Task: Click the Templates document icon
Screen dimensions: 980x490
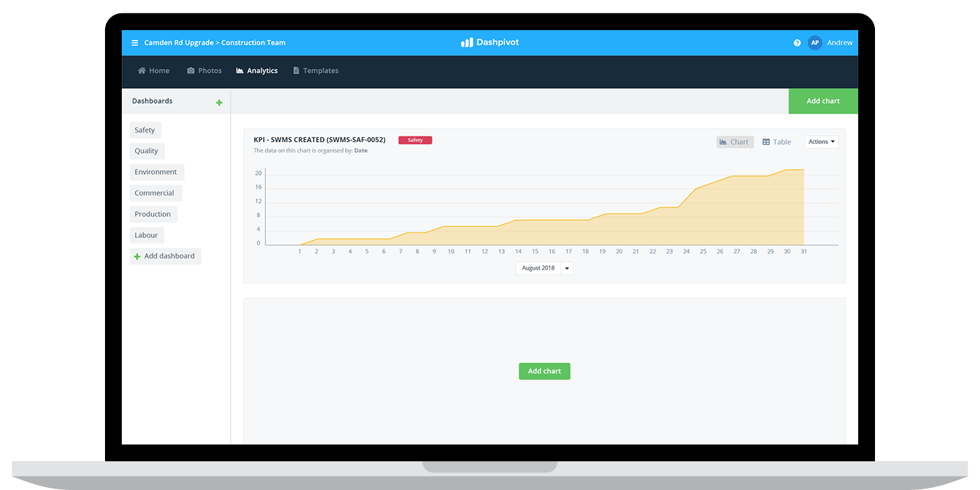Action: [x=296, y=71]
